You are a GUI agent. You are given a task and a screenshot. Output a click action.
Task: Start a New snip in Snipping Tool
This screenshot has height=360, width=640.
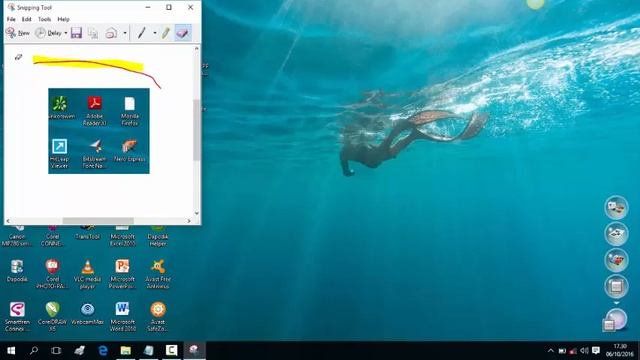point(18,33)
